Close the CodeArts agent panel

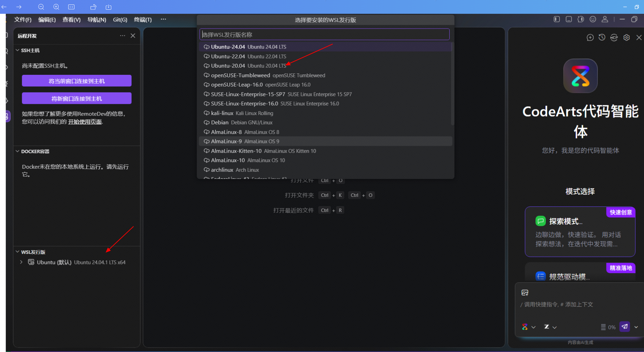[639, 38]
